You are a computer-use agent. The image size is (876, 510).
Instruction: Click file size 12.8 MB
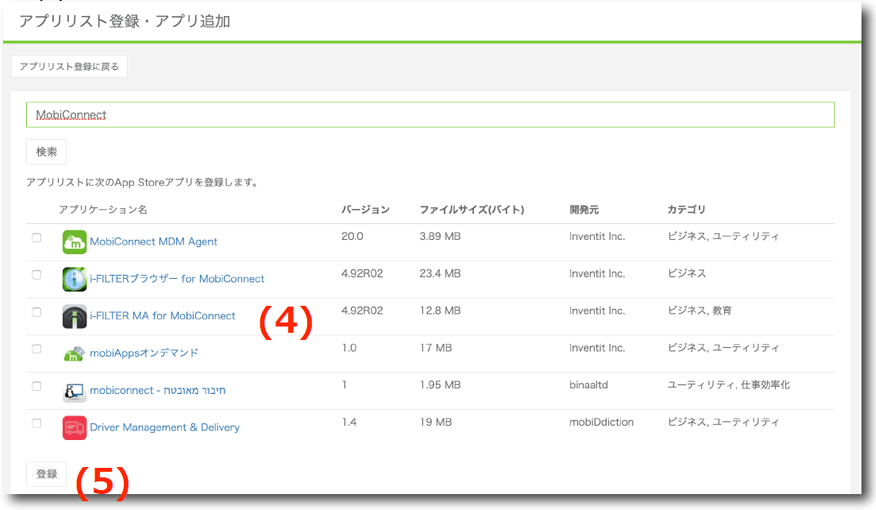point(440,311)
